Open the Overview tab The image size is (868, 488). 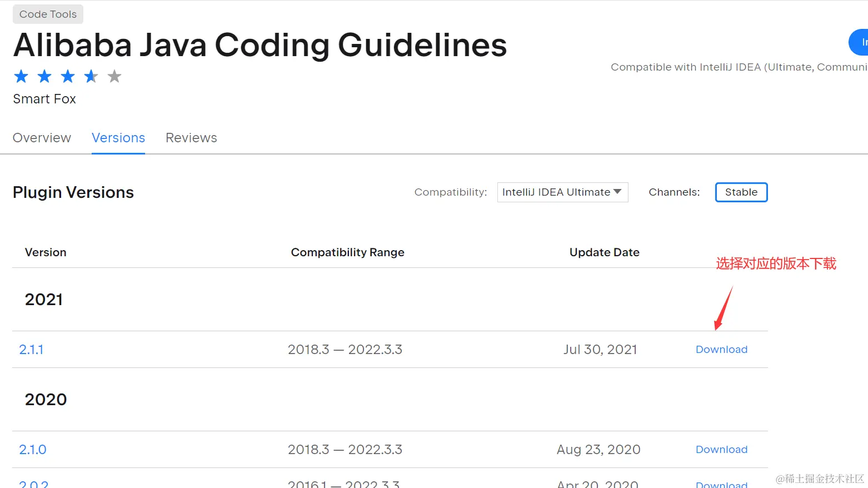pos(42,138)
